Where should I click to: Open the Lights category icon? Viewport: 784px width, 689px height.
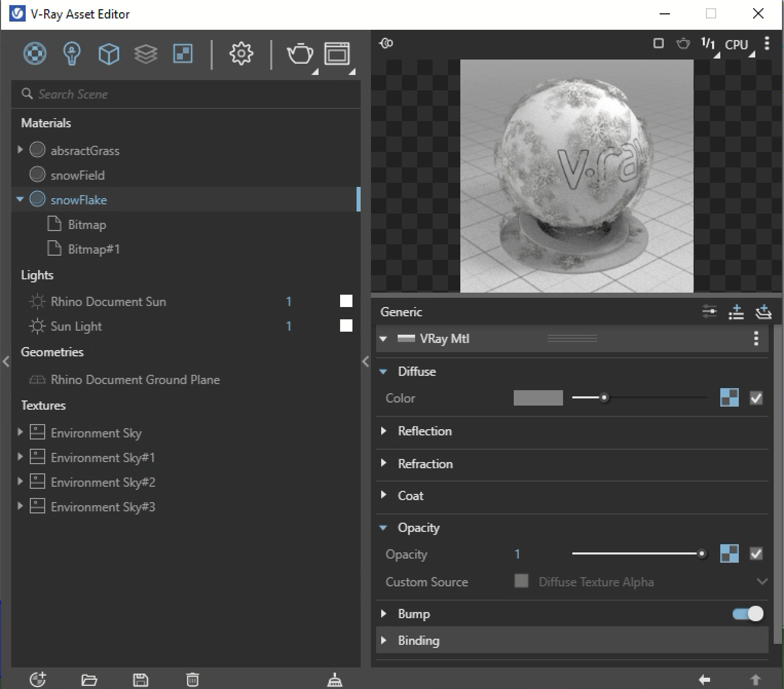click(x=72, y=53)
